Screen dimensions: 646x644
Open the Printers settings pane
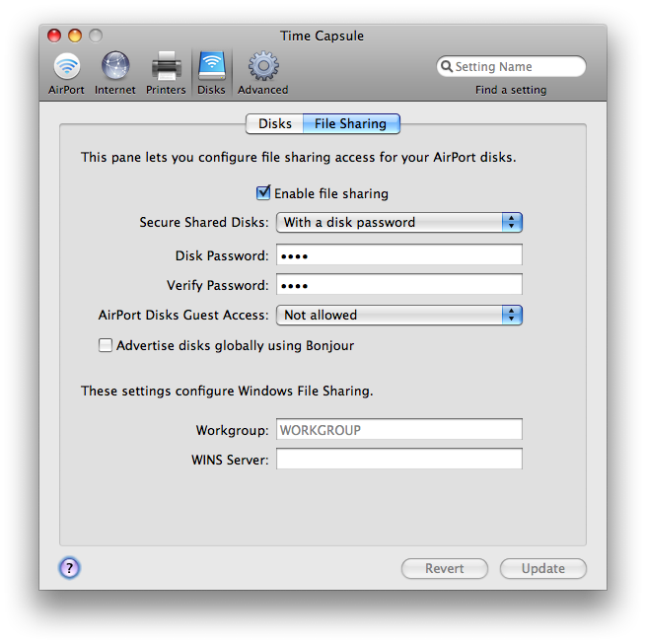166,73
